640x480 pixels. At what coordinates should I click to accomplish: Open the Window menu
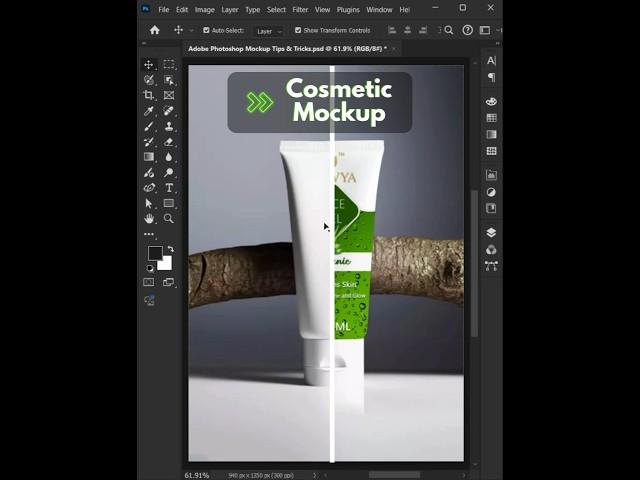pos(379,10)
